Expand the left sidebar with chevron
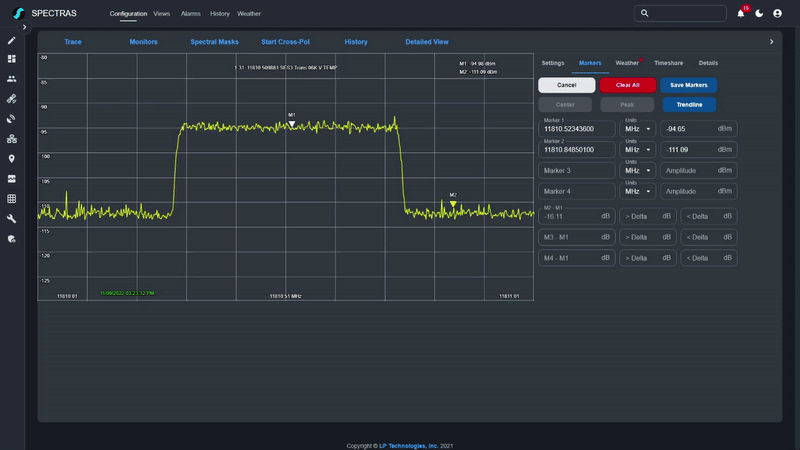Screen dimensions: 800x450 (x=24, y=27)
